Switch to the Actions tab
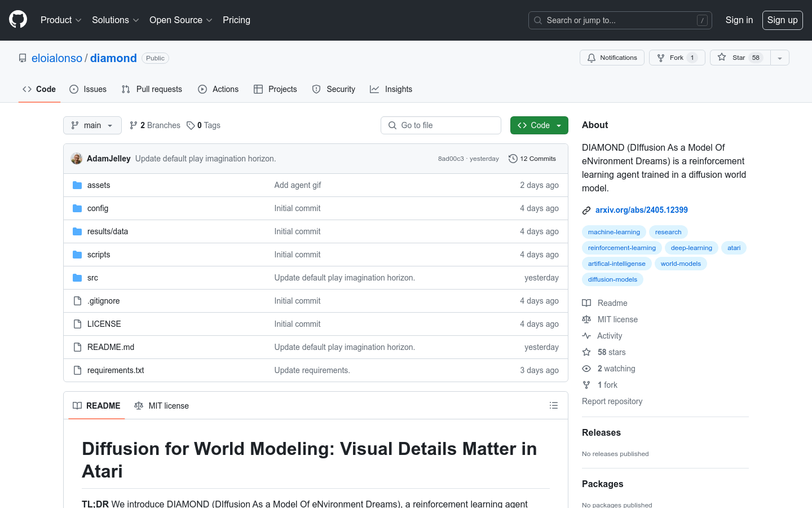 click(x=218, y=89)
